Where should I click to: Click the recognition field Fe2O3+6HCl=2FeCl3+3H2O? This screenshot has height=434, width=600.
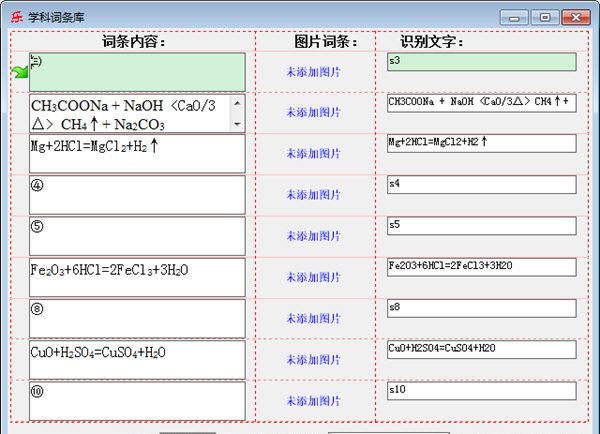(482, 267)
